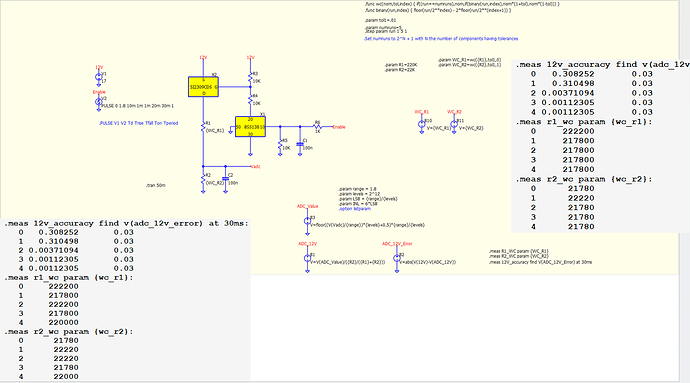Select capacitor C2 symbol
This screenshot has height=383, width=690.
pyautogui.click(x=225, y=179)
